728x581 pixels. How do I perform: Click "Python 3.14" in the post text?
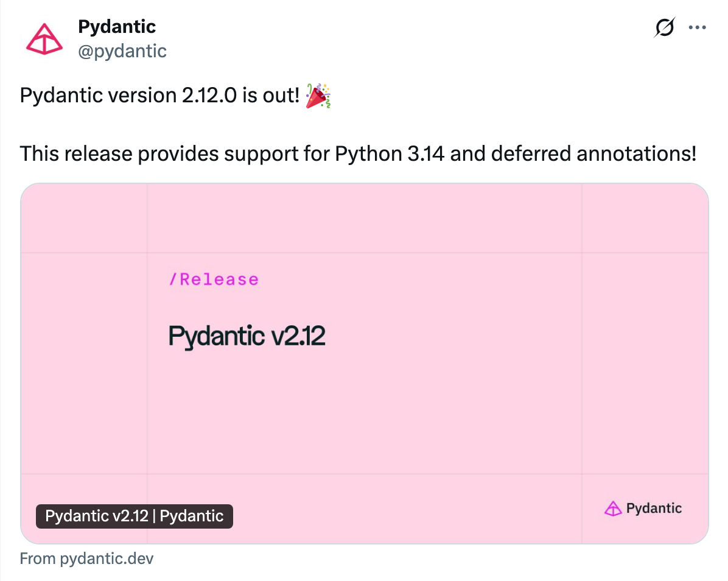click(390, 153)
